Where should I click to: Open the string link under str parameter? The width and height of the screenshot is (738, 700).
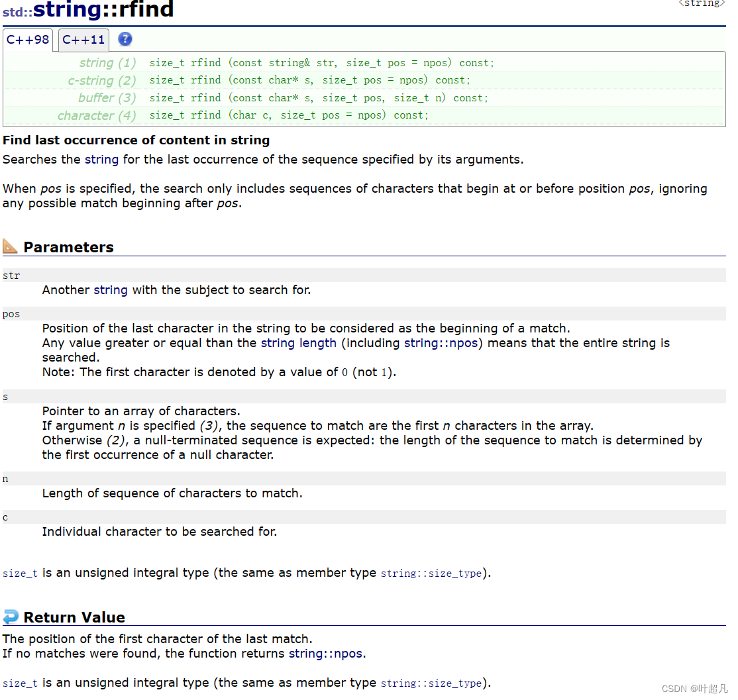(x=111, y=290)
